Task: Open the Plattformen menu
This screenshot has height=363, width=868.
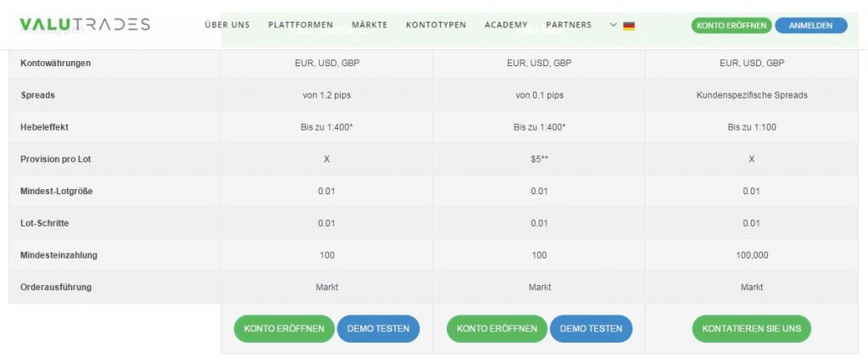Action: tap(301, 25)
